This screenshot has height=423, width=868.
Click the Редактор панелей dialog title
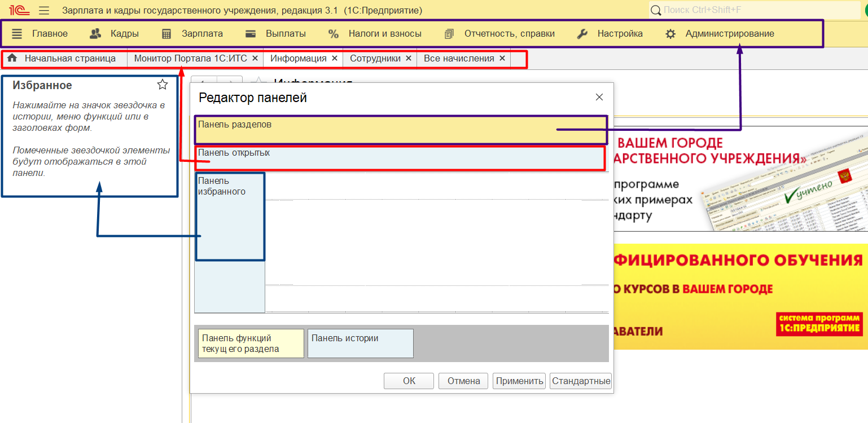[x=253, y=98]
